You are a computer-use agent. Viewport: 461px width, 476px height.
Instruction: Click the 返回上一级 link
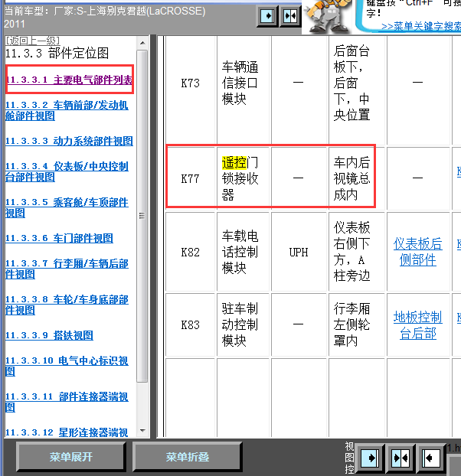coord(32,41)
